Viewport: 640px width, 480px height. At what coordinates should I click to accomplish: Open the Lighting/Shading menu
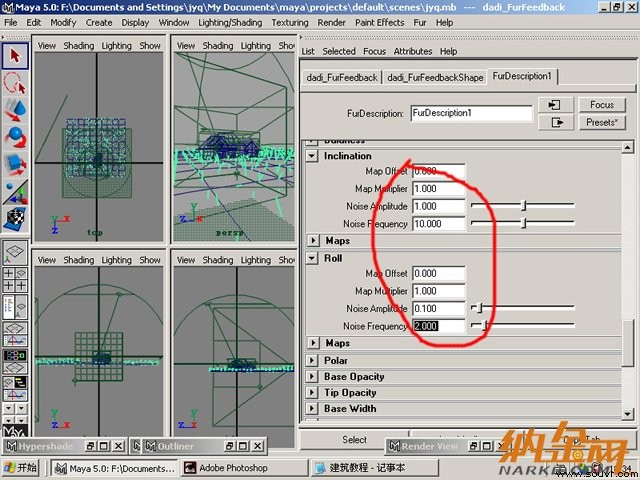pos(230,22)
